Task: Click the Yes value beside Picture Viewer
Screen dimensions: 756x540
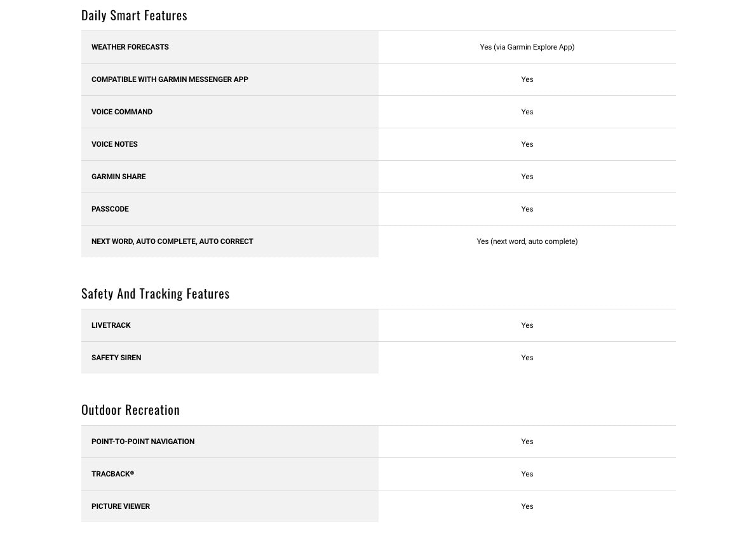Action: (x=527, y=506)
